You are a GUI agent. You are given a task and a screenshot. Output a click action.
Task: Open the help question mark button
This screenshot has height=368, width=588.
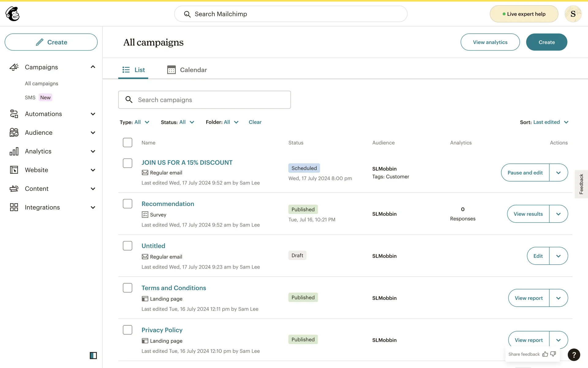click(574, 355)
